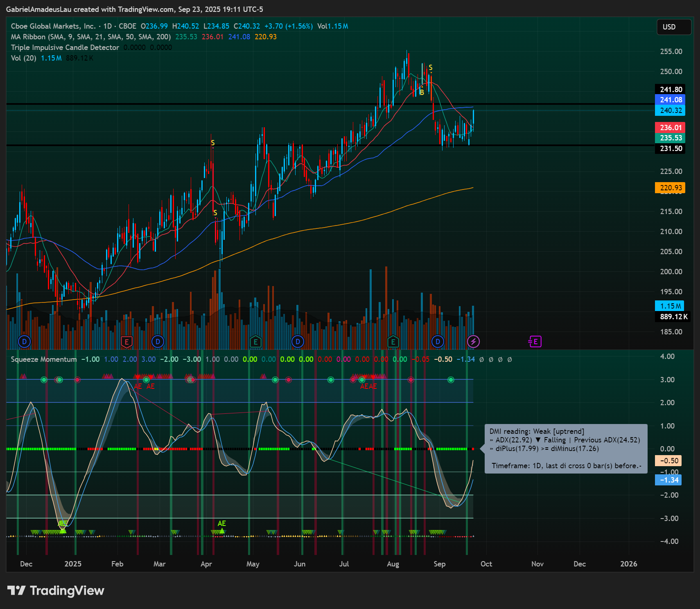Click the open value O236.99
The height and width of the screenshot is (609, 700).
coord(154,26)
